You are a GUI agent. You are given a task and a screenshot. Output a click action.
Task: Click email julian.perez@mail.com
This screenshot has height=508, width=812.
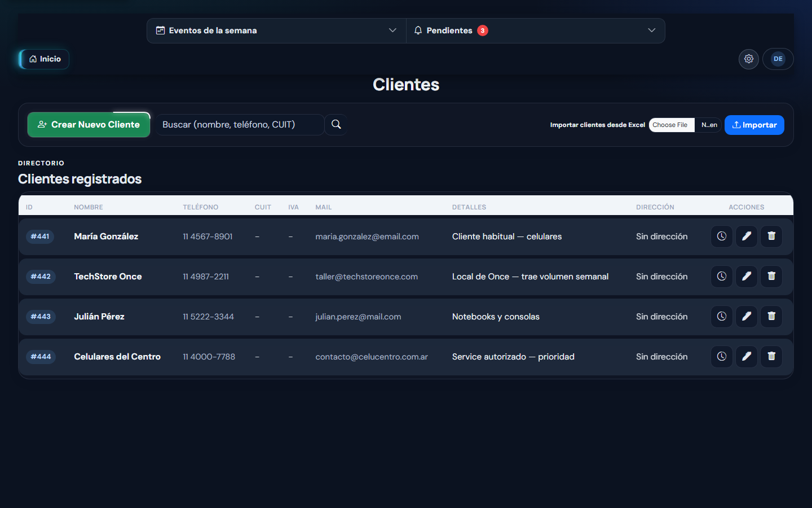[x=358, y=317]
